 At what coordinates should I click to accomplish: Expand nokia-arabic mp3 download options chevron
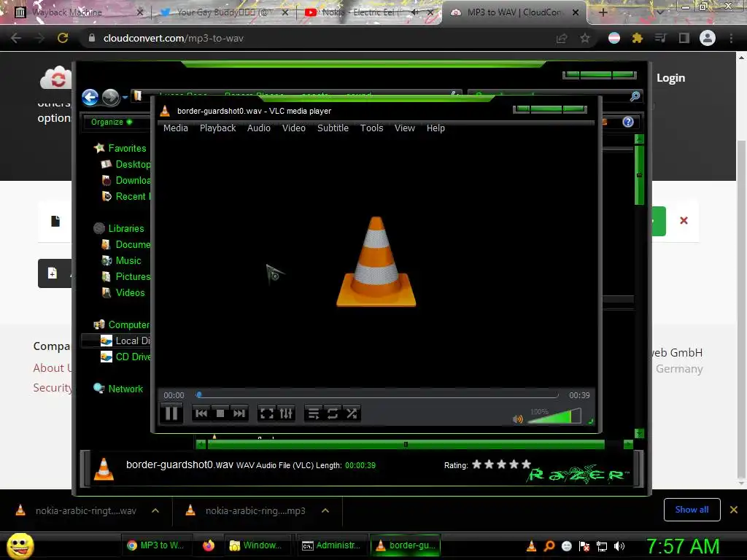point(325,510)
